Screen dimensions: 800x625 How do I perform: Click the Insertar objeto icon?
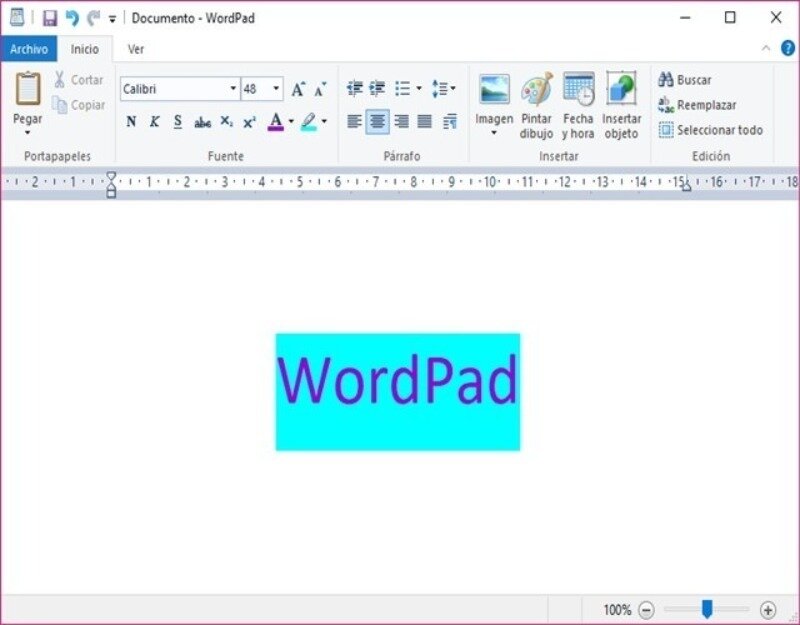[621, 89]
